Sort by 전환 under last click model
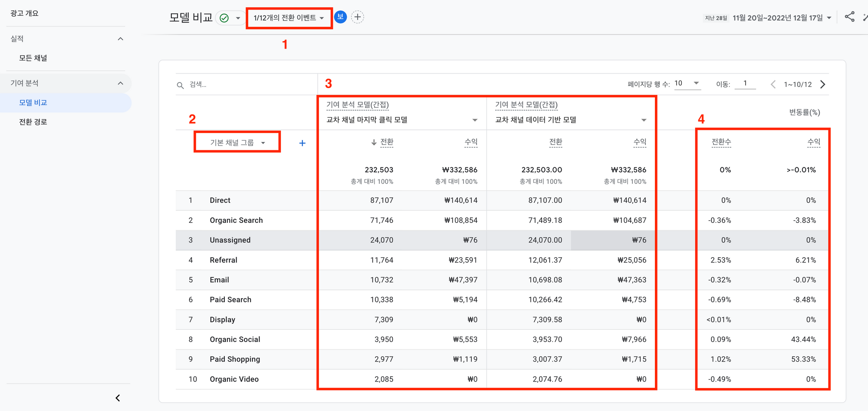 (387, 142)
